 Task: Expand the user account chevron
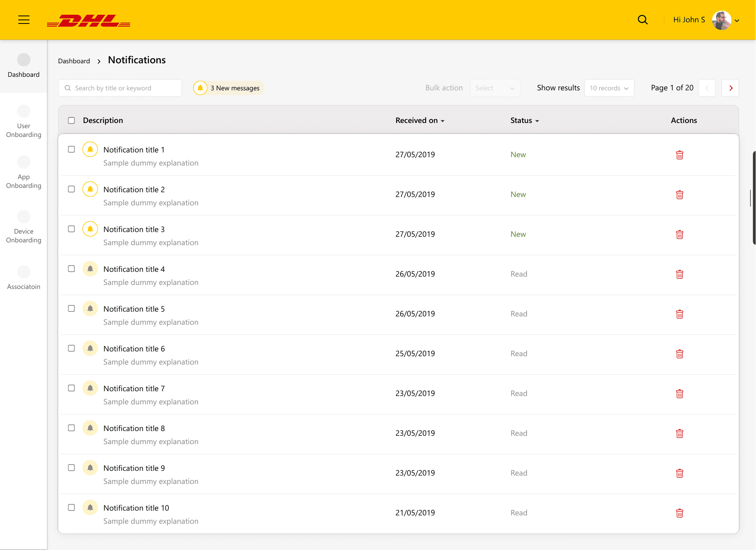click(x=737, y=21)
